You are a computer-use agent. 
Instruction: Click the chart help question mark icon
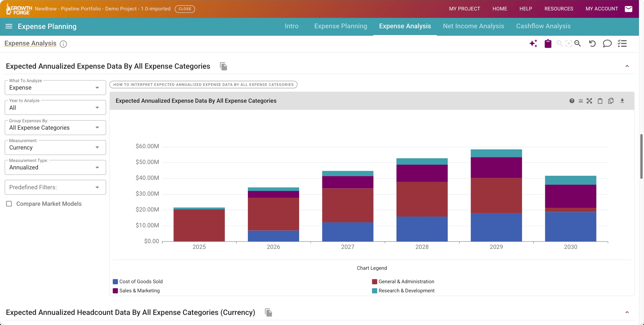572,101
